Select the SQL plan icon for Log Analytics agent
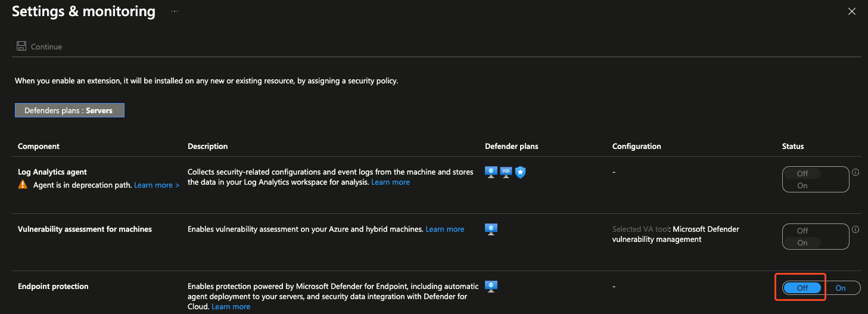 coord(506,173)
